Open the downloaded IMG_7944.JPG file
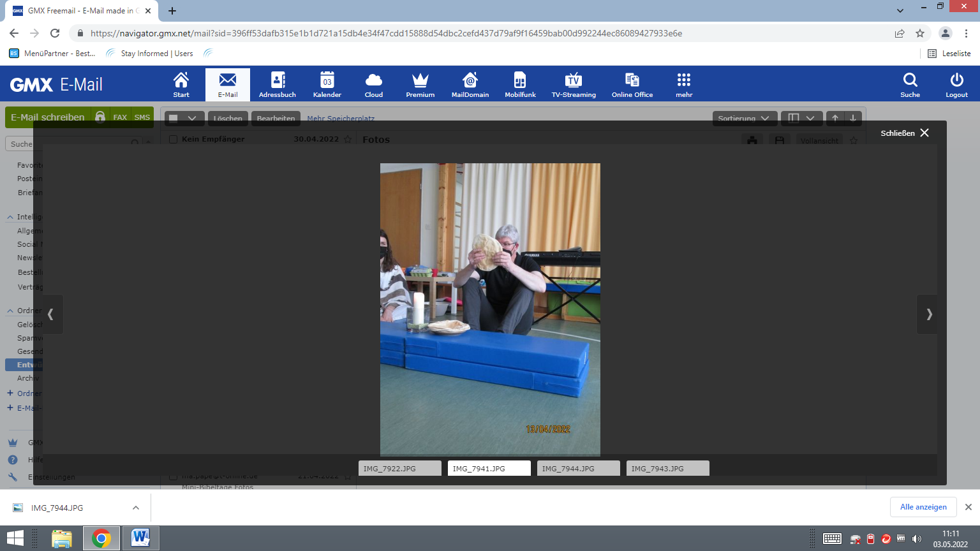The height and width of the screenshot is (551, 980). pos(57,508)
